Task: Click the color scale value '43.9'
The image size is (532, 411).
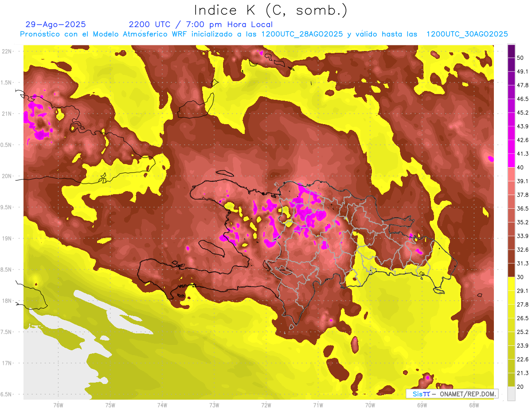Action: click(523, 126)
